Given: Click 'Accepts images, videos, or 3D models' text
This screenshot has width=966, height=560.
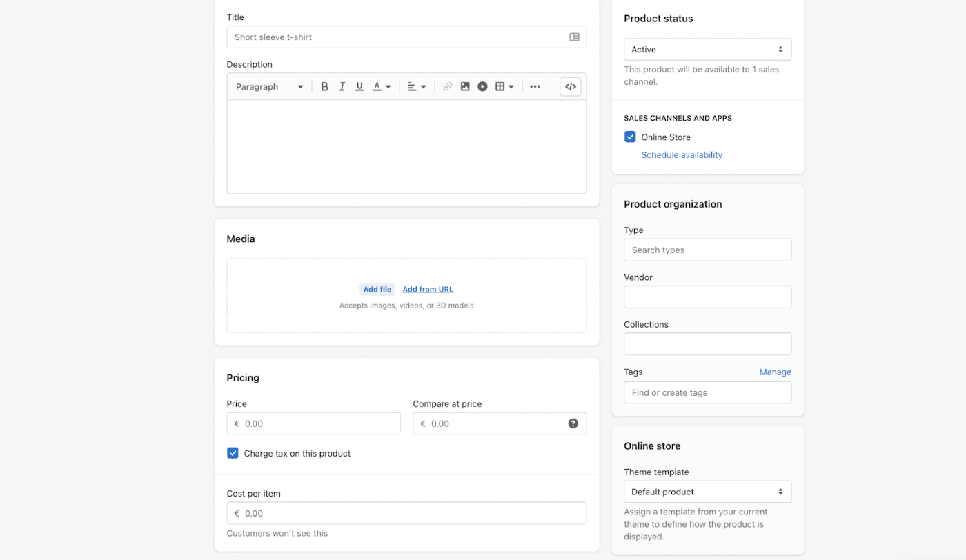Looking at the screenshot, I should coord(406,306).
